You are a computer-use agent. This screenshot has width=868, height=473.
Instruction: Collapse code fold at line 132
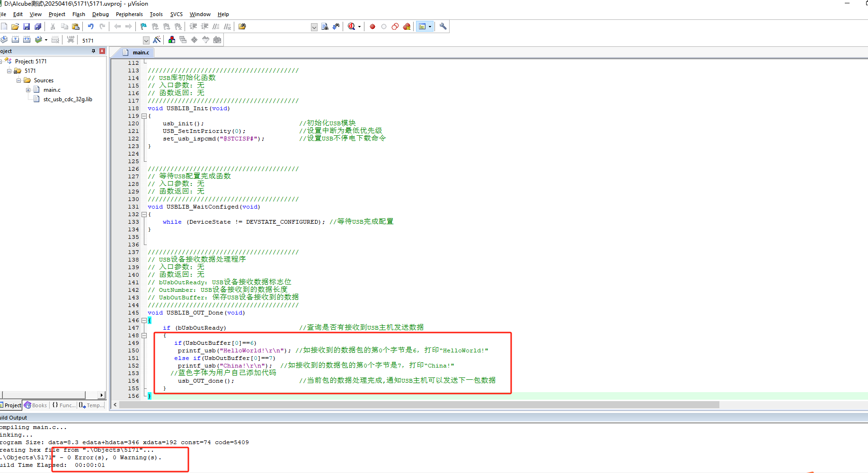click(144, 214)
